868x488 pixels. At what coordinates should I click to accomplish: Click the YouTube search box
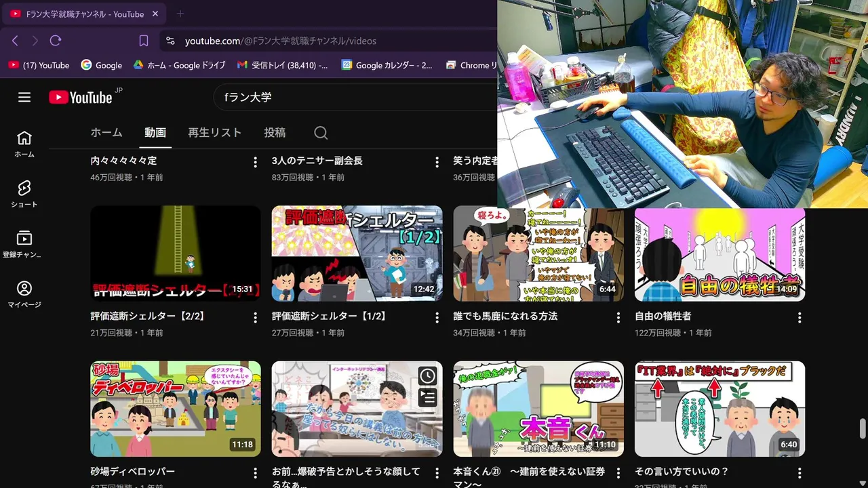[356, 97]
